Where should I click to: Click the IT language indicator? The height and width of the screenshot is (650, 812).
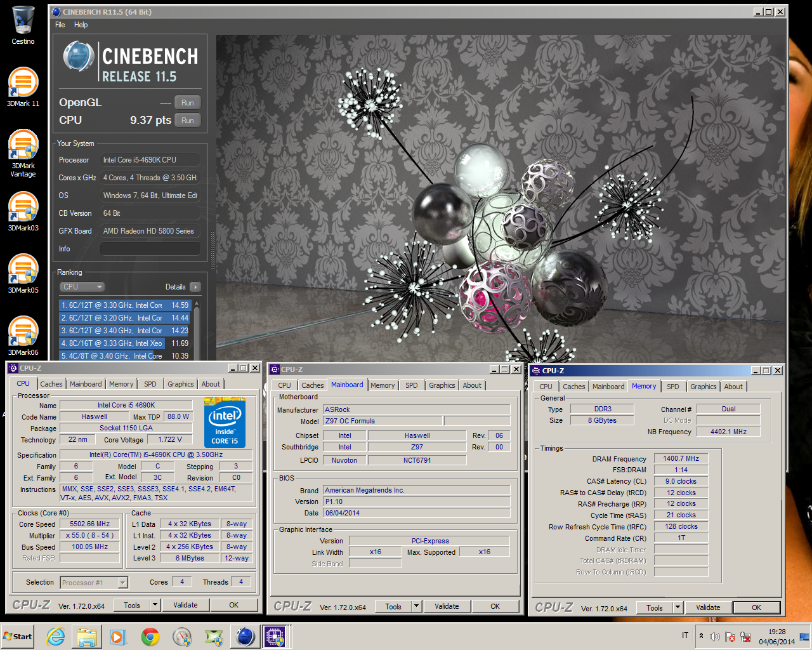pos(685,635)
